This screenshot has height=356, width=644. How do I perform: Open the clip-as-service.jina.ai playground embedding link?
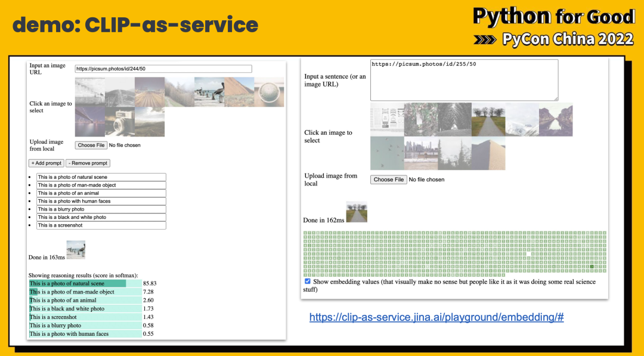[x=436, y=317]
